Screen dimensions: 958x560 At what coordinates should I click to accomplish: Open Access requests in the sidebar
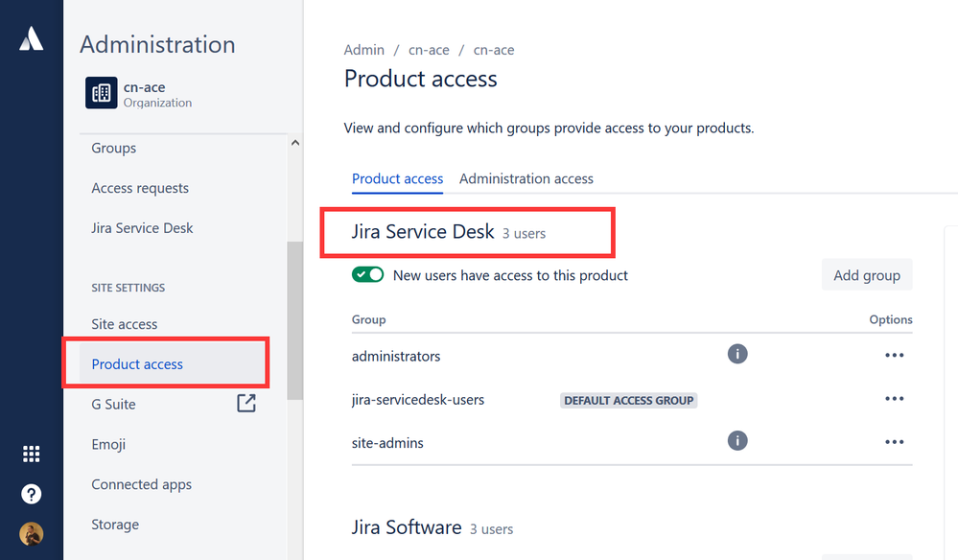coord(140,188)
